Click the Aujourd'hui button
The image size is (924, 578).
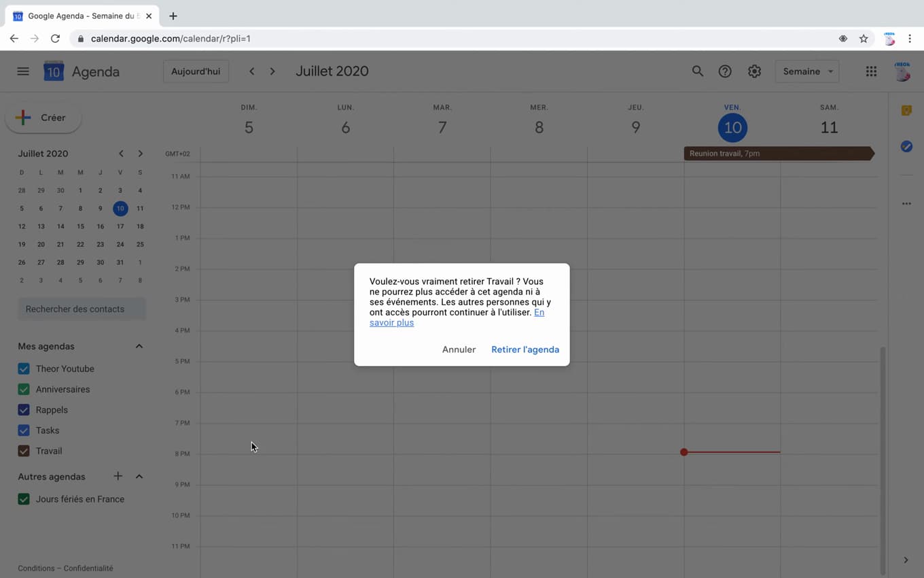pos(196,71)
